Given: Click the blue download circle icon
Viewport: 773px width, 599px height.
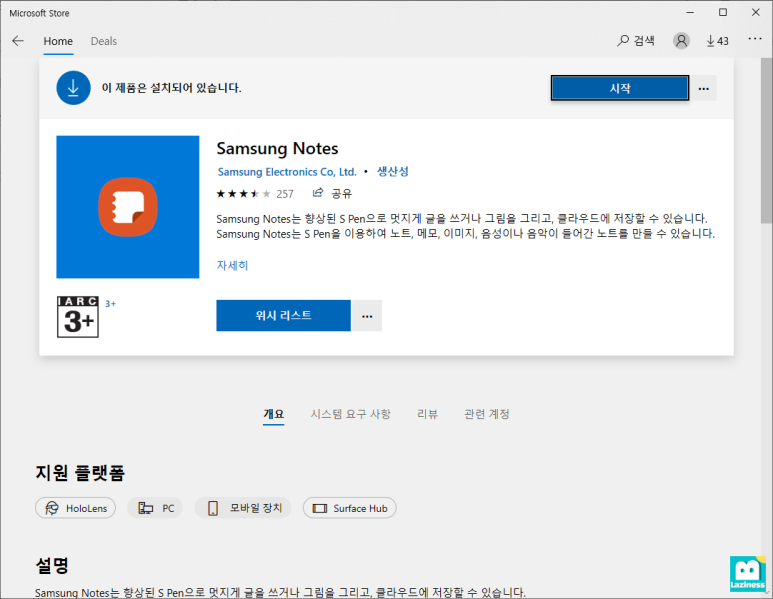Looking at the screenshot, I should 73,88.
